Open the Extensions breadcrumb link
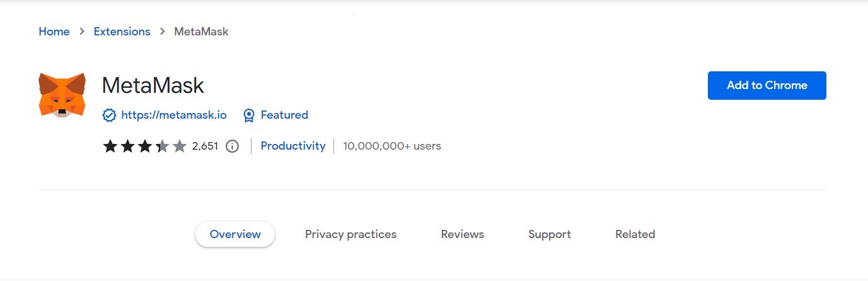The width and height of the screenshot is (868, 281). point(122,32)
